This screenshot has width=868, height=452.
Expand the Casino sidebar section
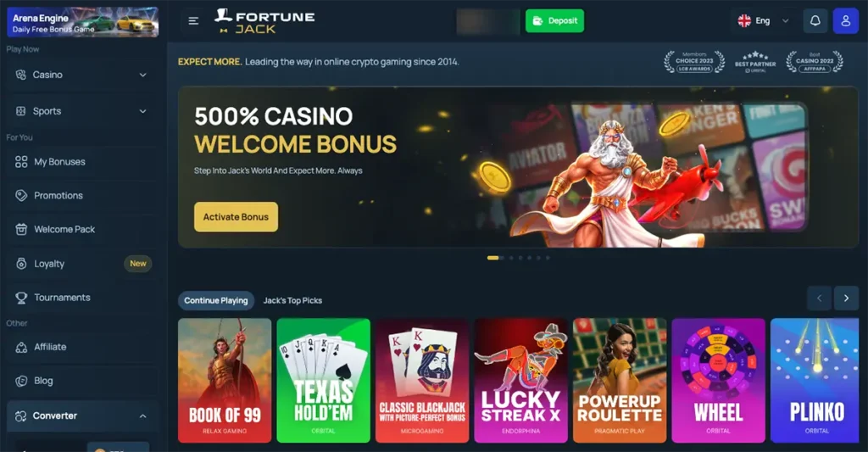tap(82, 75)
